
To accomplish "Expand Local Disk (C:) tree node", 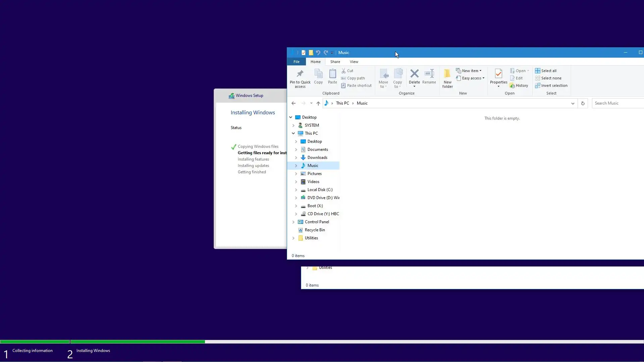I will [x=296, y=190].
